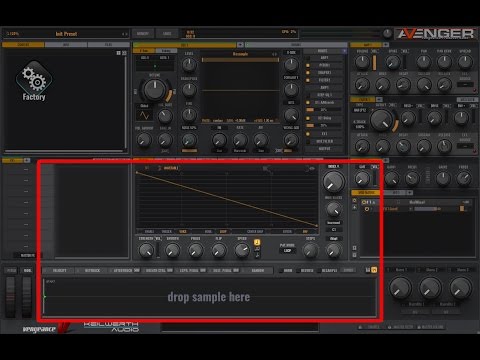
Task: Click the Pitch wheel
Action: [x=11, y=297]
